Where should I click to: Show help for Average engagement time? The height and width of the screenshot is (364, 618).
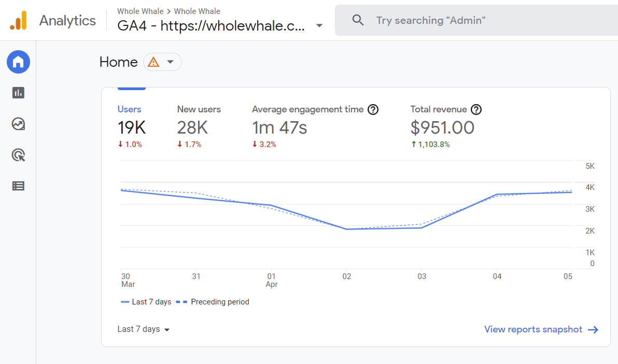373,109
